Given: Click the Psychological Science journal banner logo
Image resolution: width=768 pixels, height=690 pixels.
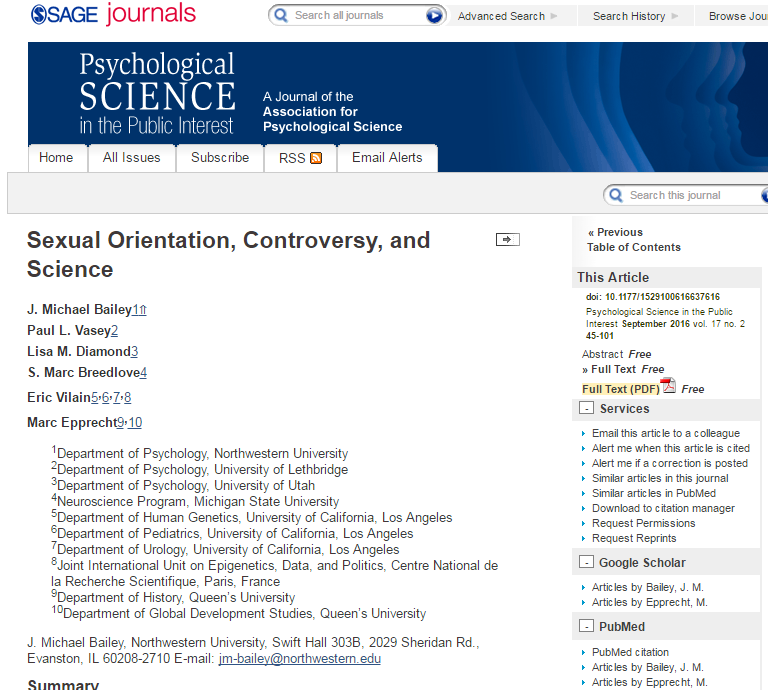Looking at the screenshot, I should 157,95.
